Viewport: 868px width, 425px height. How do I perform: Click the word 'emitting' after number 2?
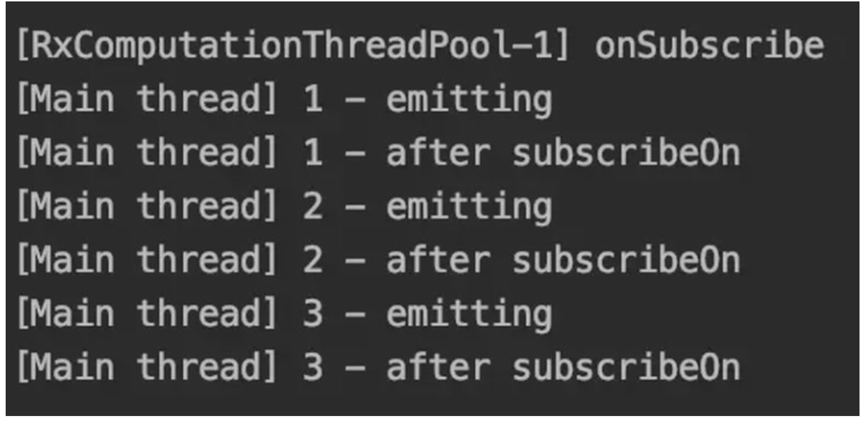pos(469,207)
